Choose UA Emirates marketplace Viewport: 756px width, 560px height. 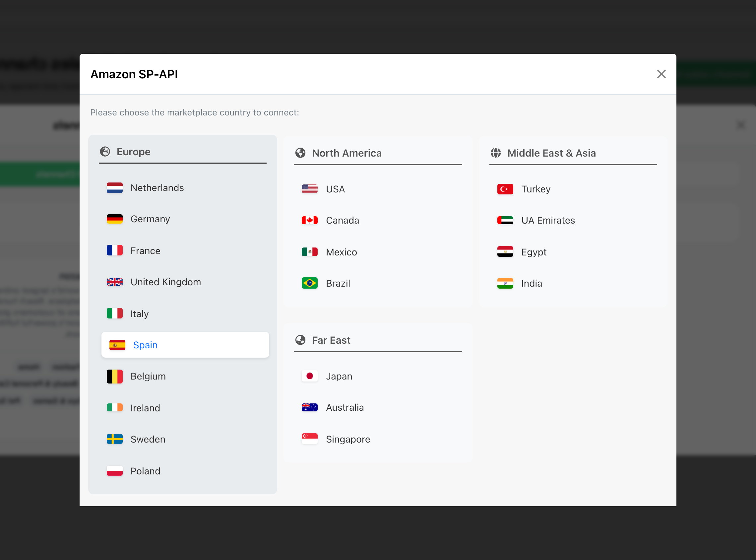(573, 220)
